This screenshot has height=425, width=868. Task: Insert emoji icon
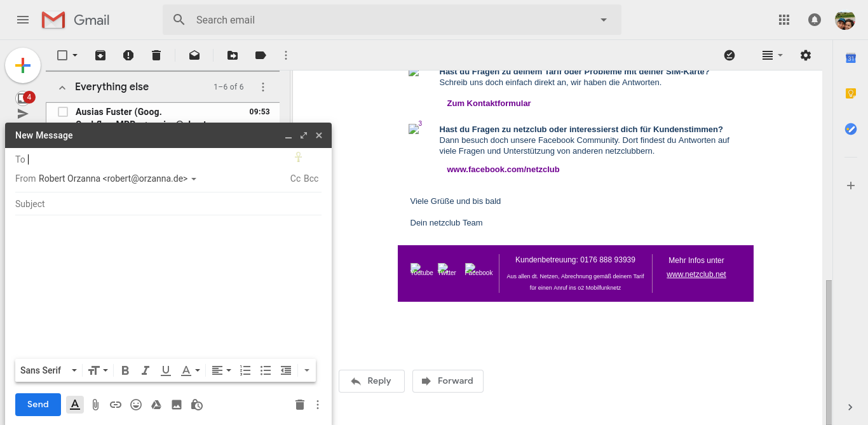(x=136, y=405)
